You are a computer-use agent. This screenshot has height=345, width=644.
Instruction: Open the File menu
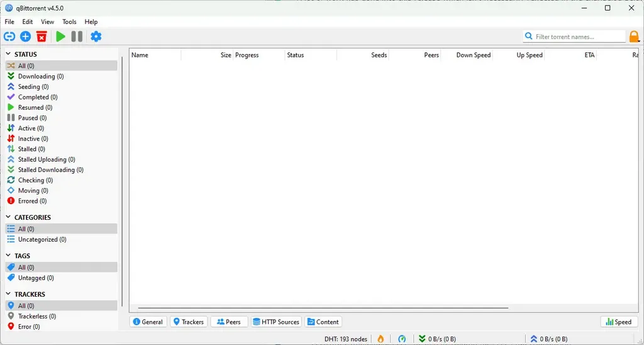pyautogui.click(x=9, y=22)
